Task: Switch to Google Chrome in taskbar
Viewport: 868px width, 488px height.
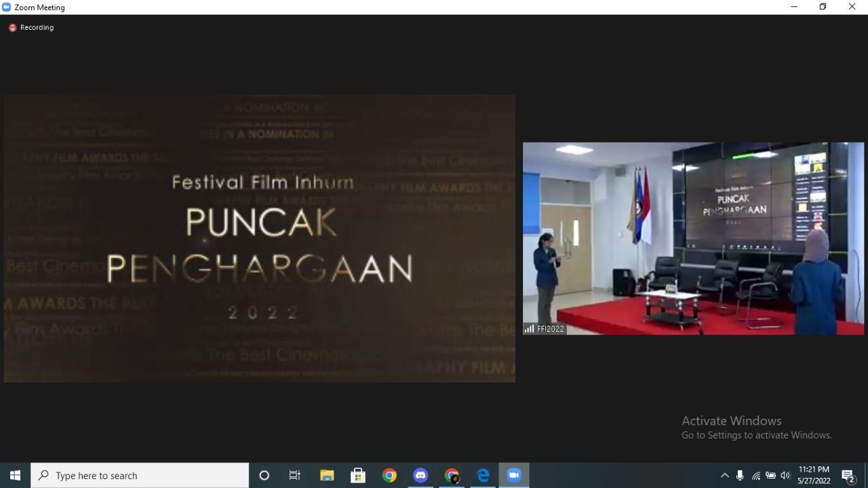Action: click(x=389, y=475)
